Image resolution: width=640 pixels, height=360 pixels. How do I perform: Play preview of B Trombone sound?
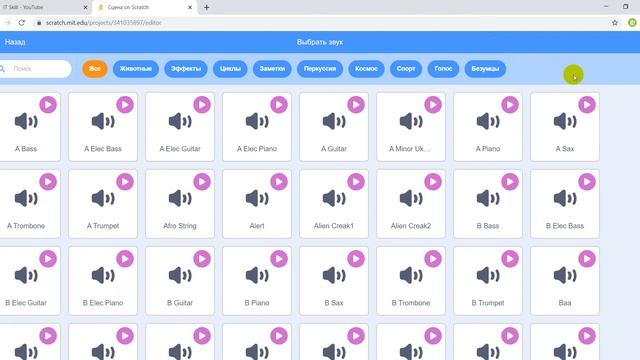pos(433,259)
